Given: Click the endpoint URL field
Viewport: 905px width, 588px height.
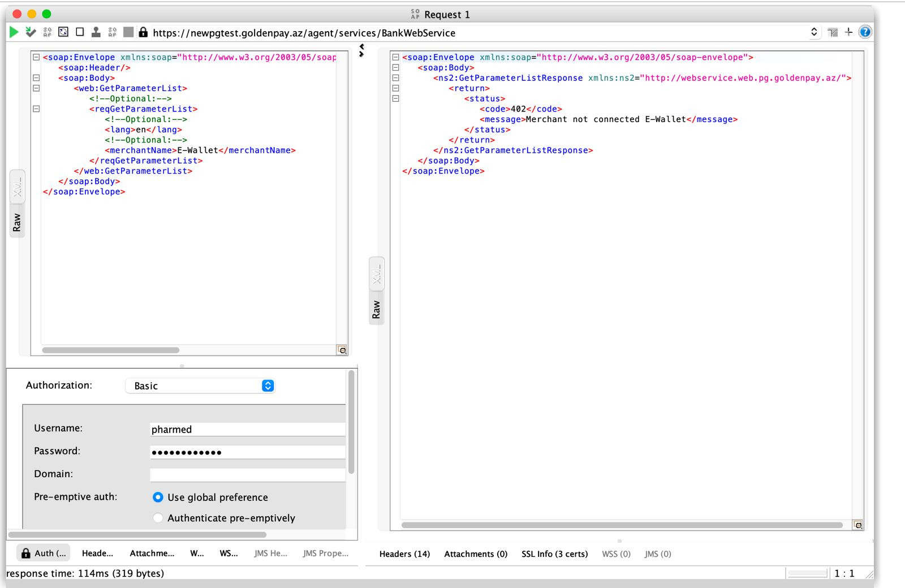Looking at the screenshot, I should [x=478, y=33].
